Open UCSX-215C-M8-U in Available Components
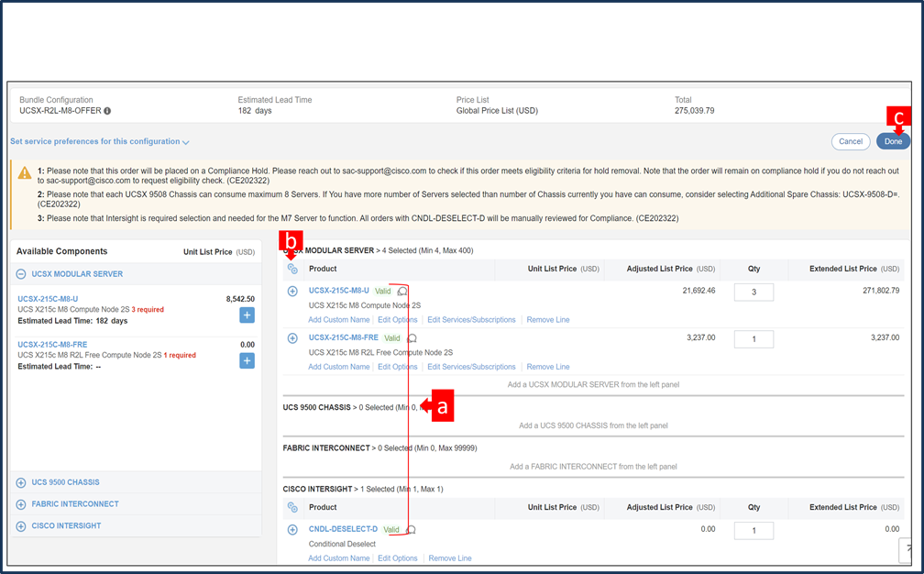924x574 pixels. pyautogui.click(x=48, y=299)
